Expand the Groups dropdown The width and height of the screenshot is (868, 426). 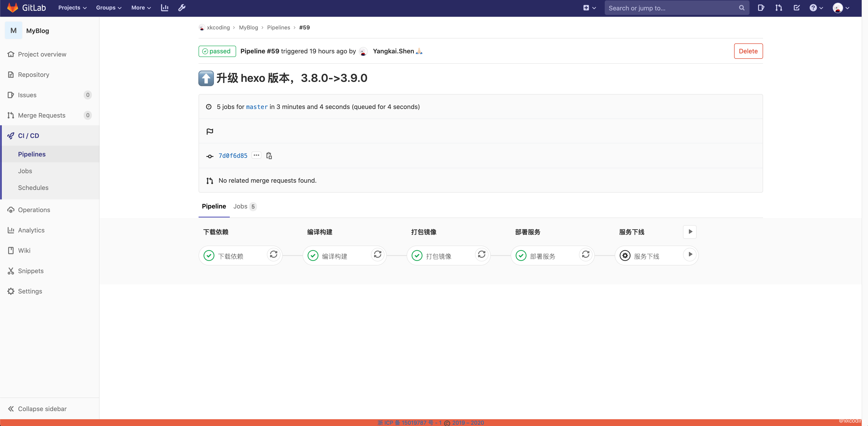click(x=109, y=8)
